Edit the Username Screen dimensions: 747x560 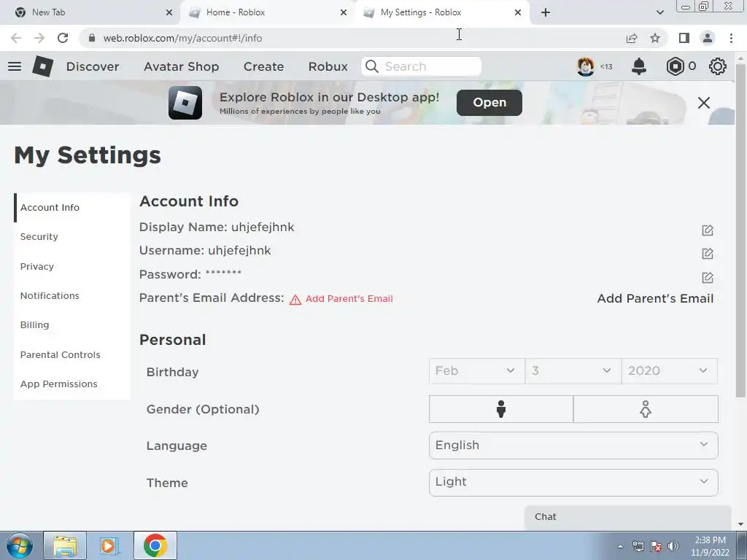point(708,254)
